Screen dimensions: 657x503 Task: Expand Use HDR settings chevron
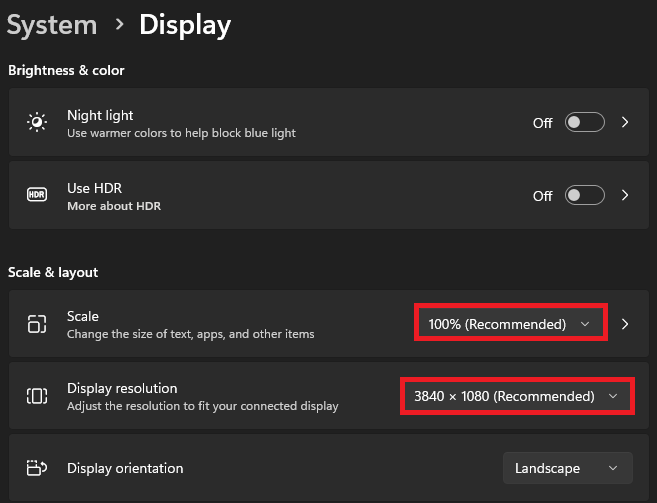[x=625, y=196]
